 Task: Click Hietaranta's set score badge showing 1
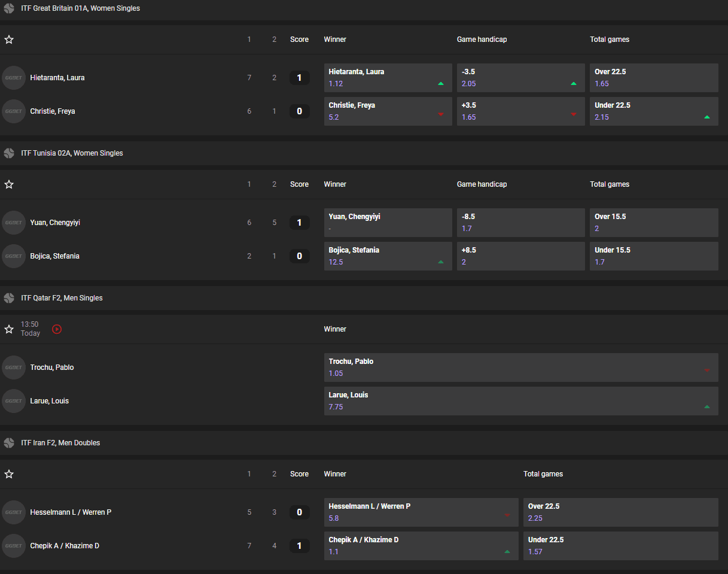coord(300,78)
